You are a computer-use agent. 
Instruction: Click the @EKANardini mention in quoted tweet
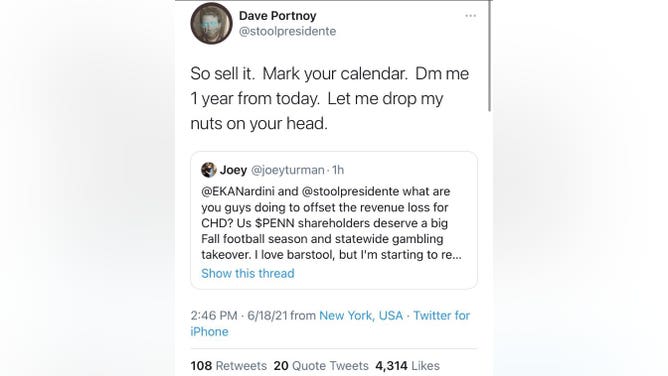coord(238,192)
